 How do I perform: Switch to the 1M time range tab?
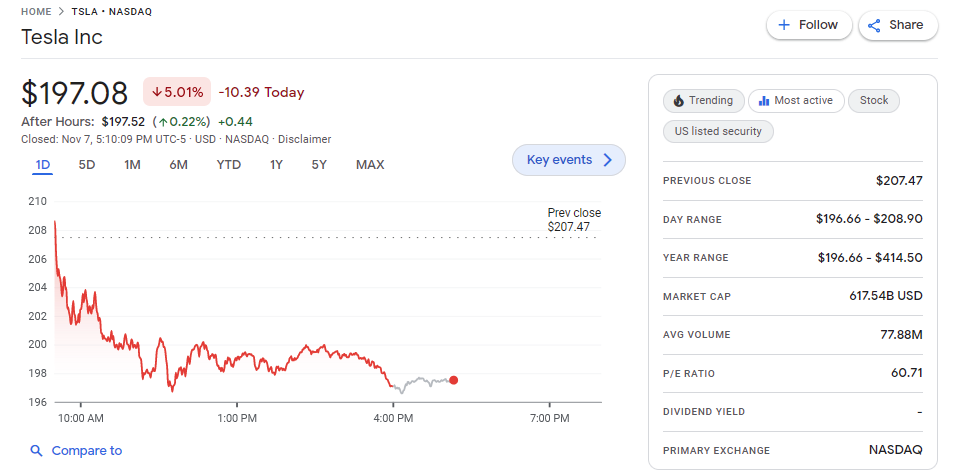click(132, 165)
